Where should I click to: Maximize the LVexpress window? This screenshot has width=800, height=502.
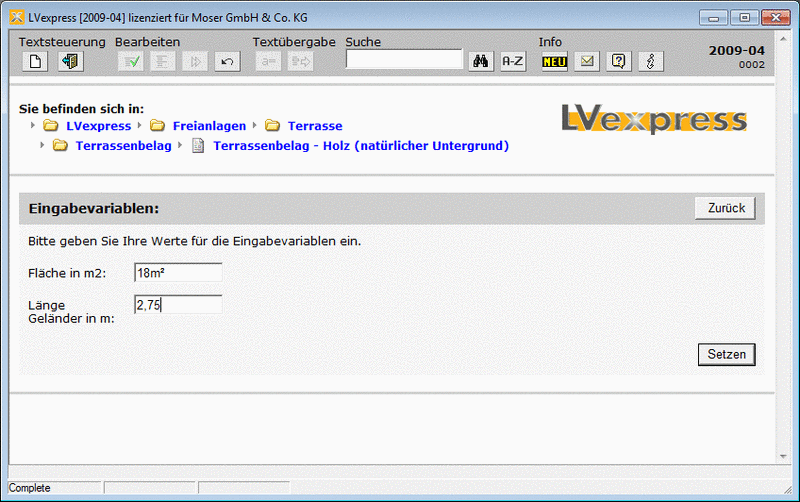point(744,18)
